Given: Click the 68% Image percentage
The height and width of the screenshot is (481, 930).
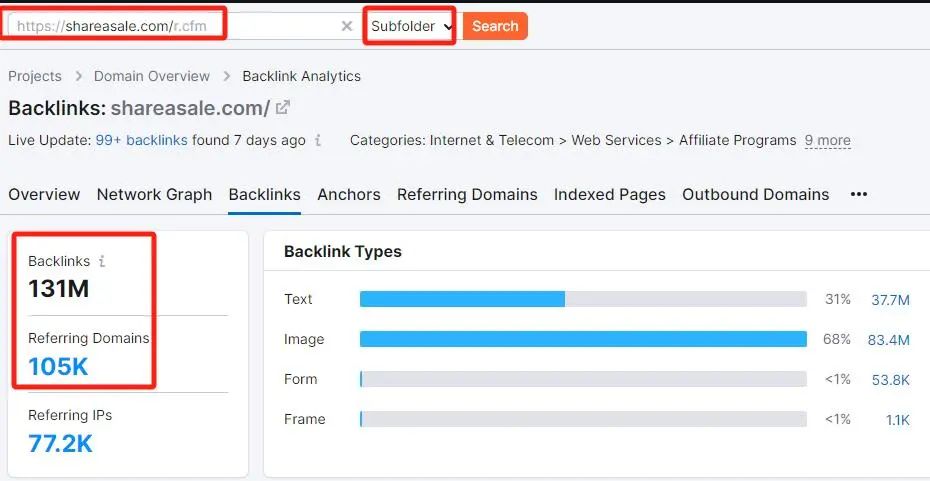Looking at the screenshot, I should tap(837, 339).
